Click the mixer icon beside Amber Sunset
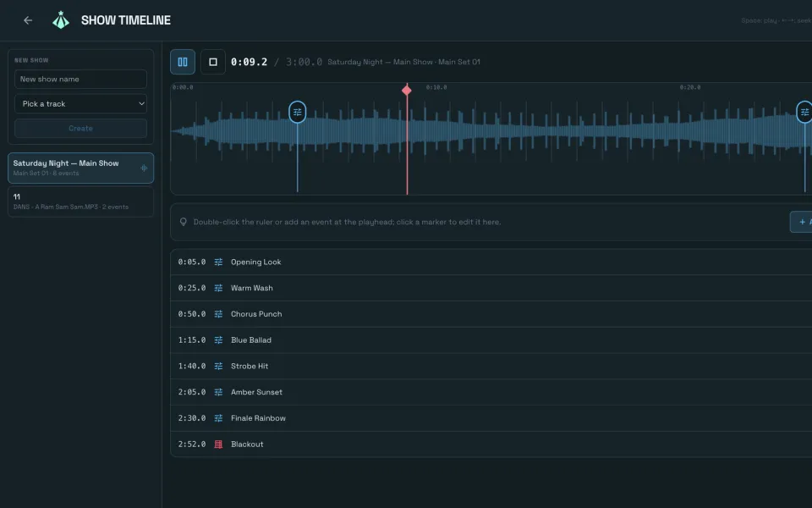The image size is (812, 508). 218,392
